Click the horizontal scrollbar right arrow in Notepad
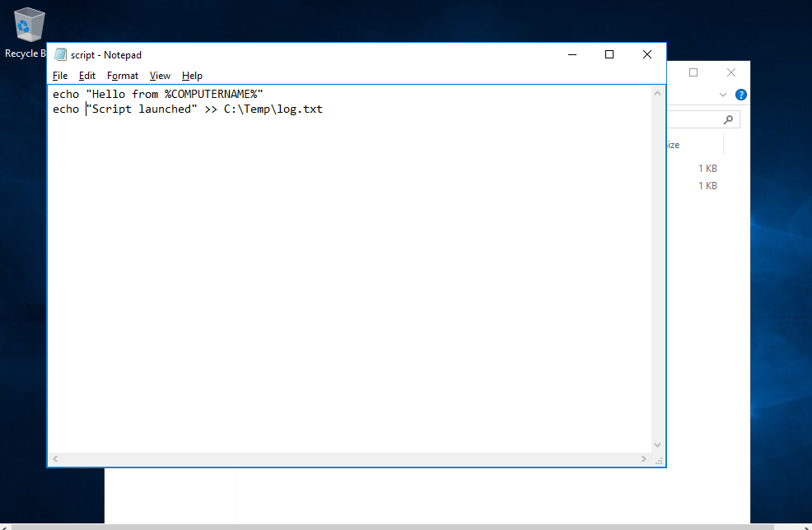812x530 pixels. coord(644,458)
